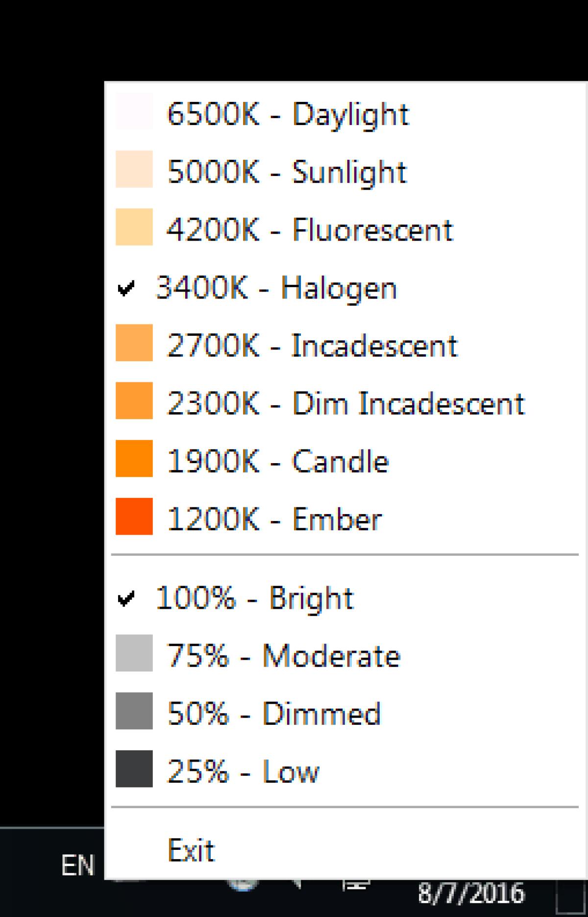Choose 25% - Low brightness
Screen dimensions: 588x917
click(x=243, y=771)
